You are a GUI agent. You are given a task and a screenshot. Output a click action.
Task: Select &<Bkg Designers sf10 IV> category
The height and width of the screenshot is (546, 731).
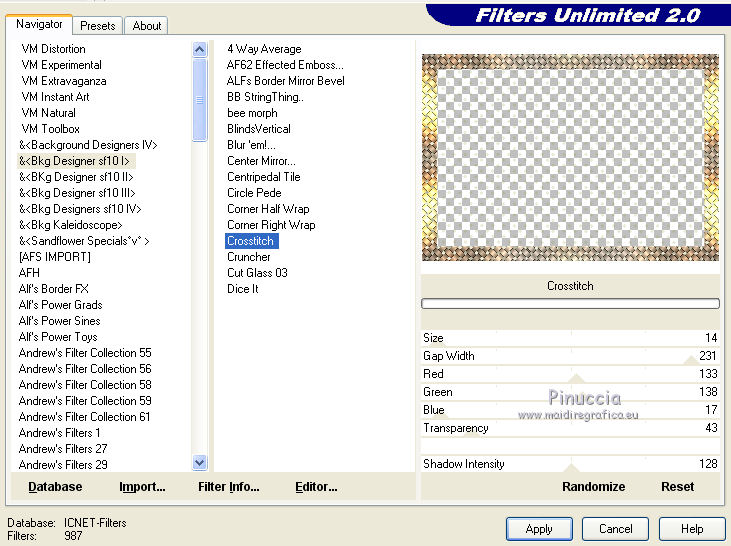(x=80, y=209)
